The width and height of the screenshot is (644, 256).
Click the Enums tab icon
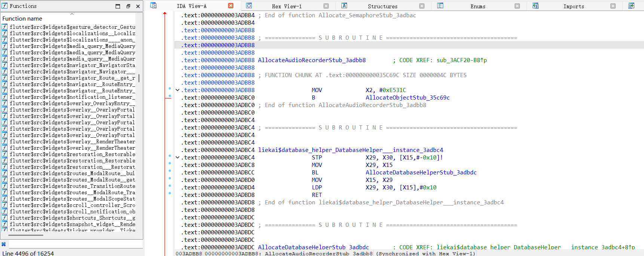tap(440, 6)
